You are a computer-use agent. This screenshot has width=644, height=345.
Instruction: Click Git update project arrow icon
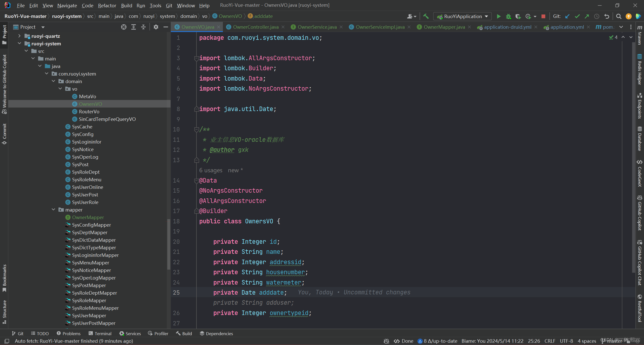point(567,16)
